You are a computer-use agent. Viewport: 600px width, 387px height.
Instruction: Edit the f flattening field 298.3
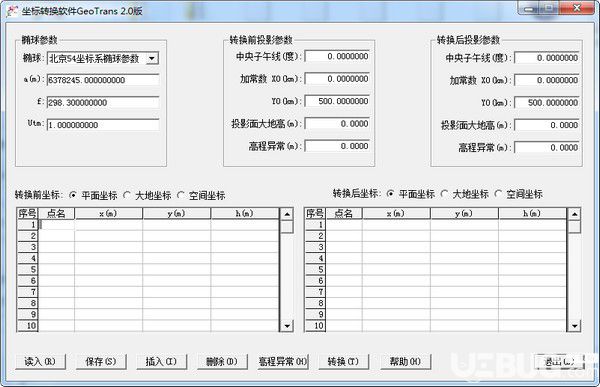click(x=103, y=103)
